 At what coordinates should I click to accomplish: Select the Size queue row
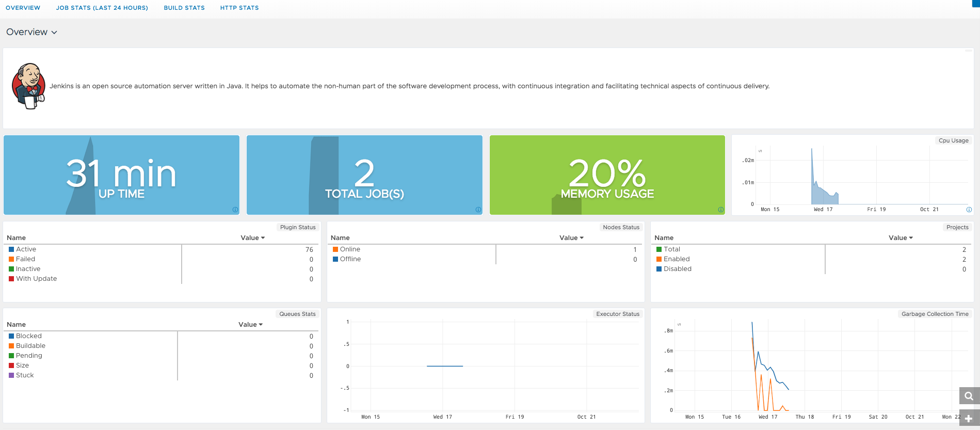[x=162, y=365]
